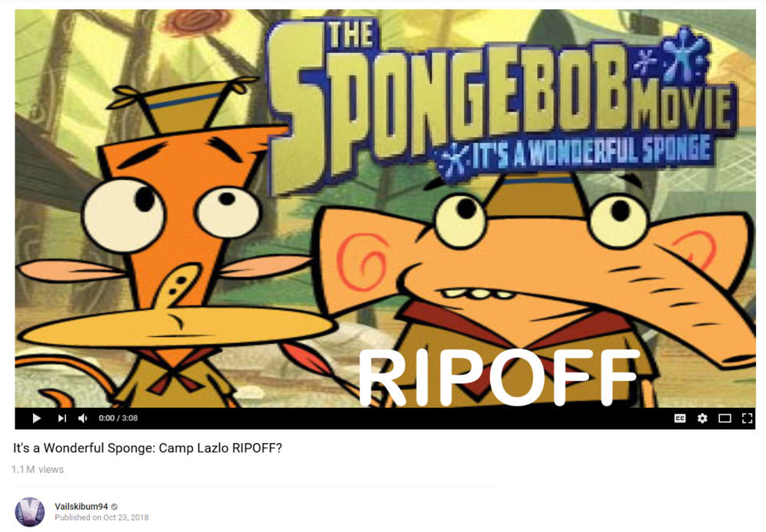Screen dimensions: 766x532
Task: Click the Published on Oct 23, 2018 text
Action: [102, 517]
